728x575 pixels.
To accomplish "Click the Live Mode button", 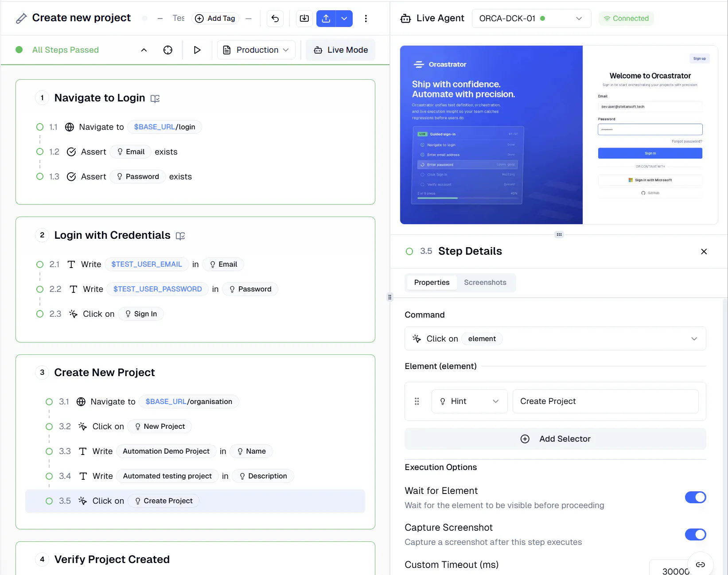I will [x=341, y=50].
